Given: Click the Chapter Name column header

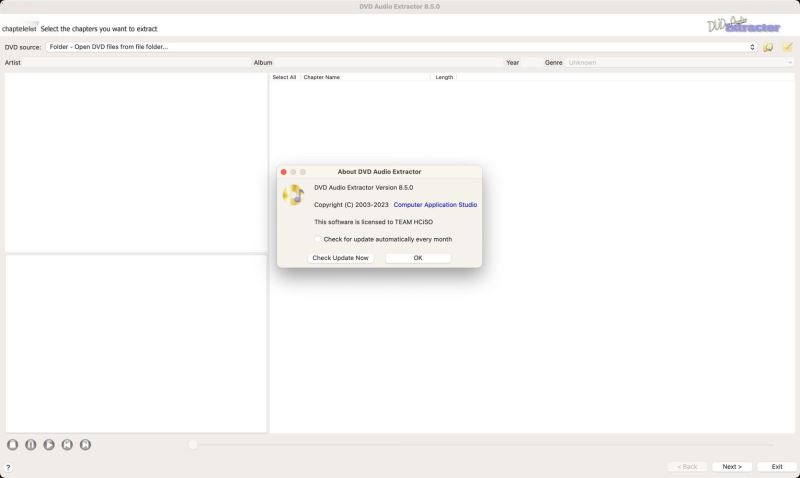Looking at the screenshot, I should tap(366, 77).
